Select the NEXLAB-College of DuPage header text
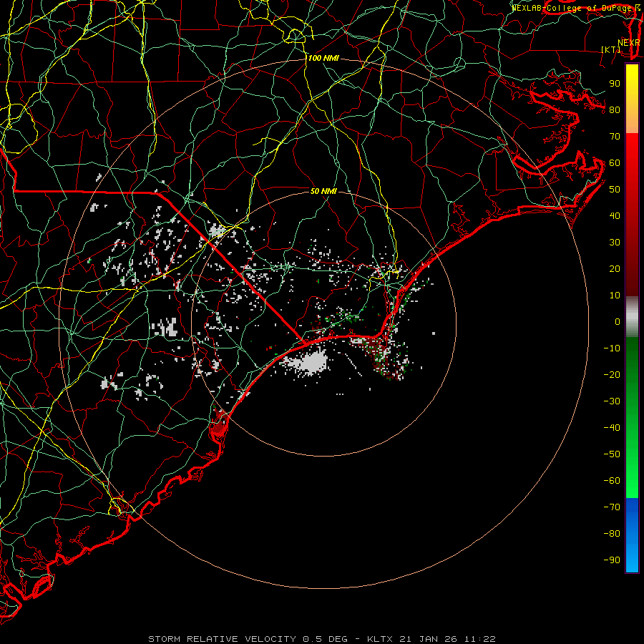The height and width of the screenshot is (644, 644). [x=572, y=8]
